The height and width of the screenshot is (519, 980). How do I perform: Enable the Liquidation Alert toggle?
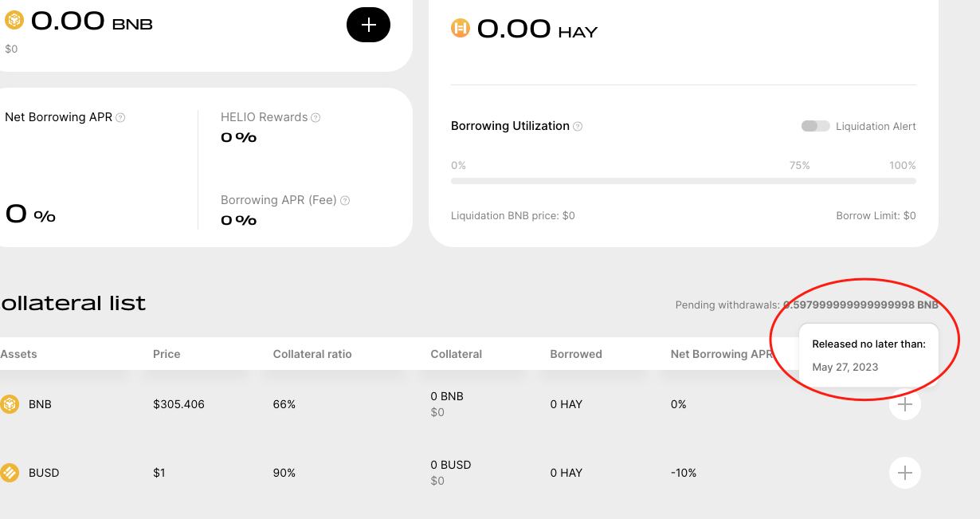816,126
